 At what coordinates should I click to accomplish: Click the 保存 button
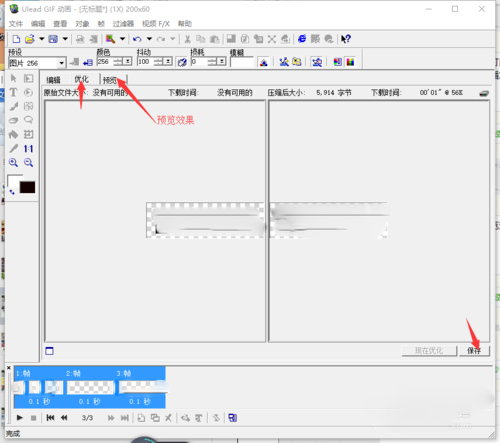click(474, 351)
